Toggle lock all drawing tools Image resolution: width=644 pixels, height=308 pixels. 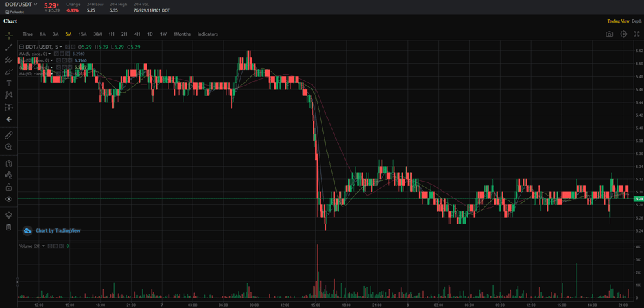click(x=9, y=187)
